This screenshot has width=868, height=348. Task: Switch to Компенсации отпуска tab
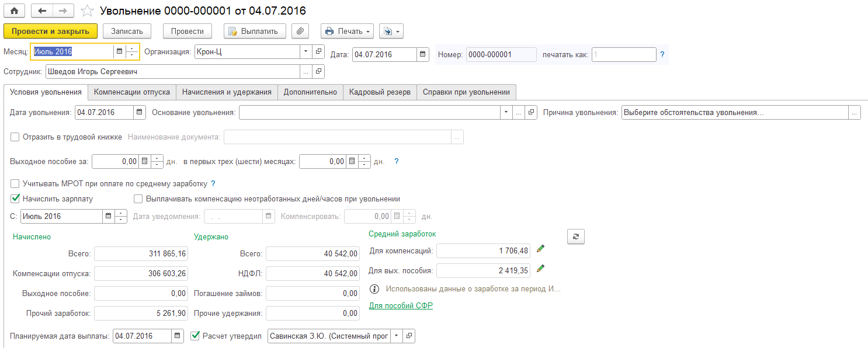pyautogui.click(x=132, y=92)
